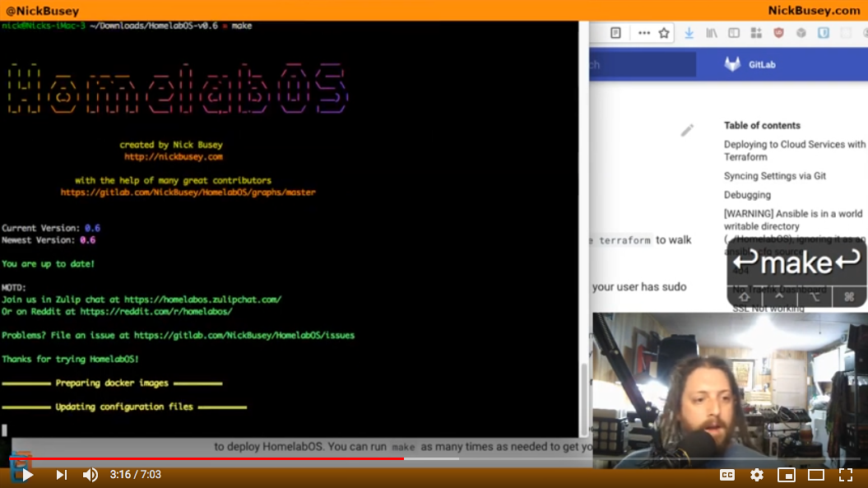Toggle closed captions (CC)

tap(726, 475)
